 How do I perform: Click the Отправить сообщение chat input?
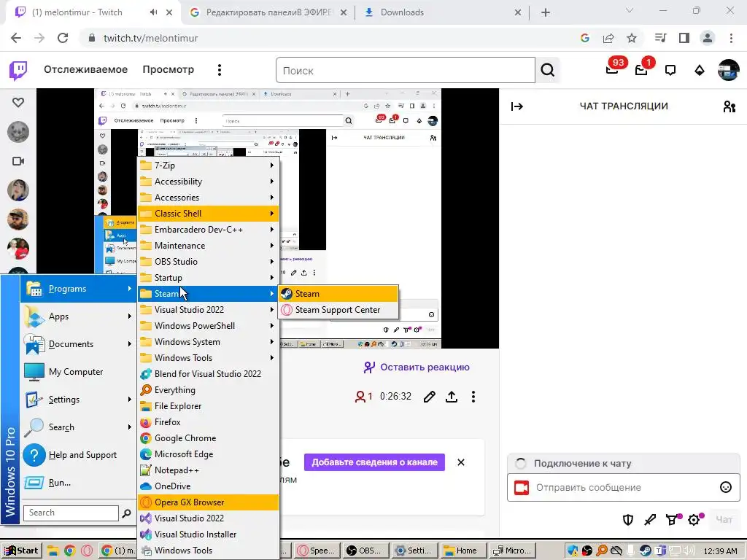point(624,487)
